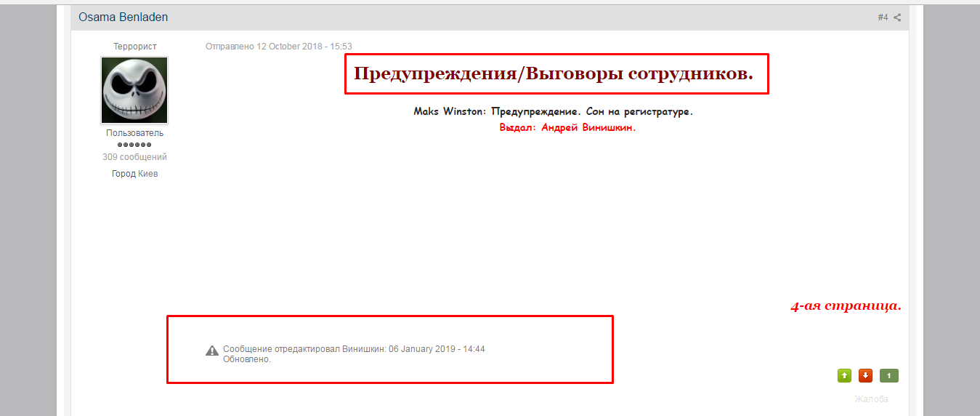This screenshot has width=980, height=416.
Task: Click the Город Киев location text
Action: click(134, 174)
